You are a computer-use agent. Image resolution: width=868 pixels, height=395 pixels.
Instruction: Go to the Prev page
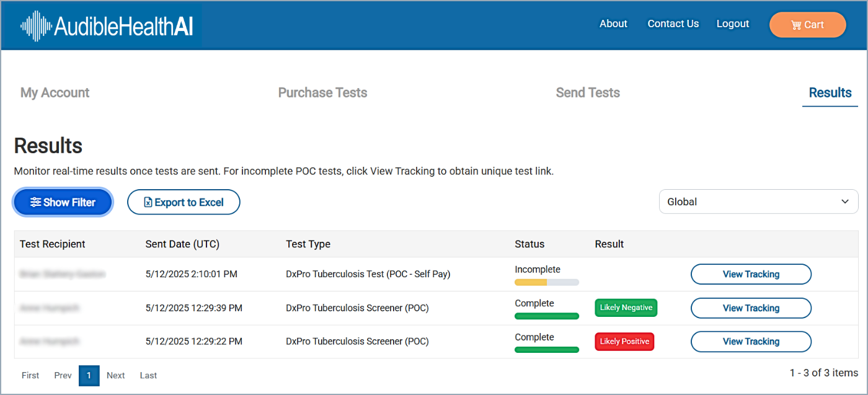63,375
